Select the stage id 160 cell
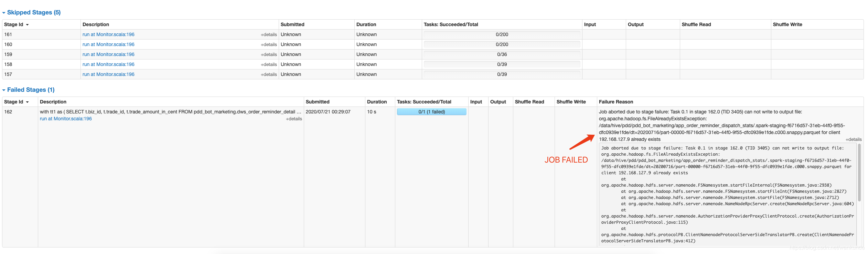The height and width of the screenshot is (254, 868). (41, 44)
